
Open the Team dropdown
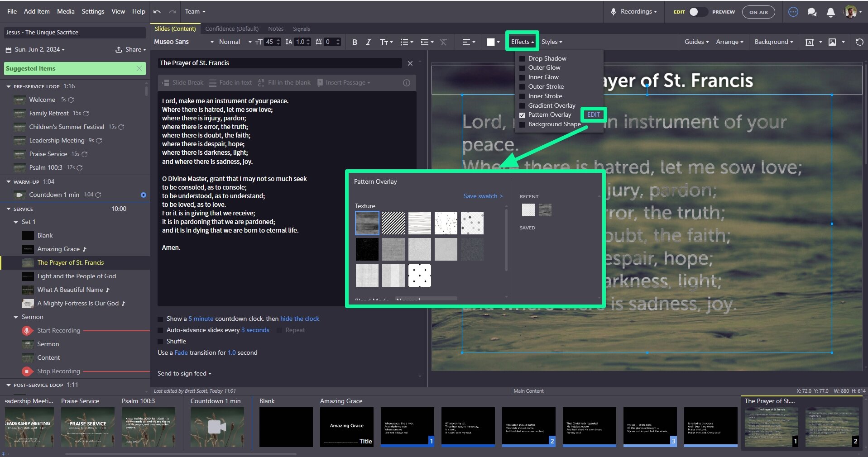pos(195,12)
